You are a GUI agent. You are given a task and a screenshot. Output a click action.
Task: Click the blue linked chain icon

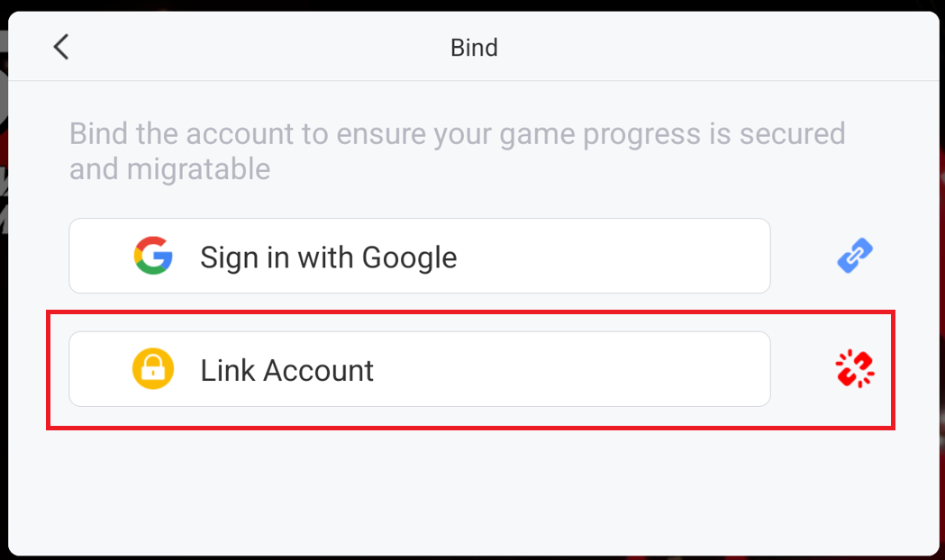(855, 256)
